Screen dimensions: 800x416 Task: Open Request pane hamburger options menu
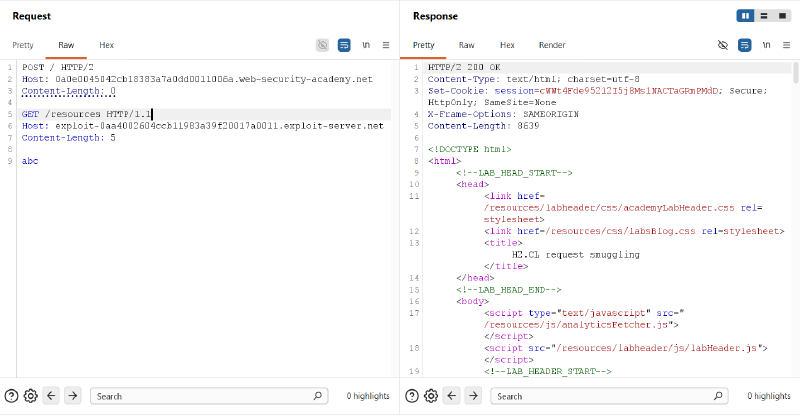pos(386,45)
